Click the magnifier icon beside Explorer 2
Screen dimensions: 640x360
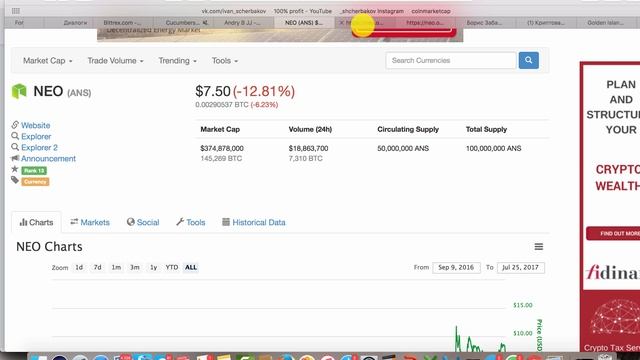[15, 147]
